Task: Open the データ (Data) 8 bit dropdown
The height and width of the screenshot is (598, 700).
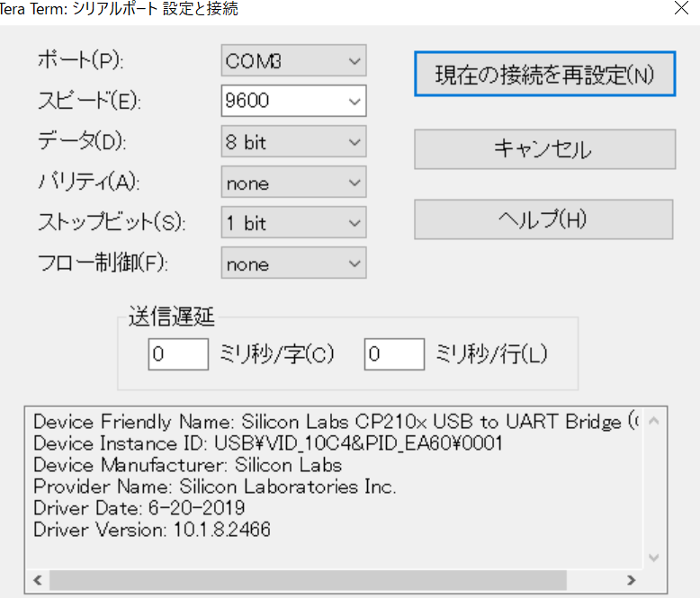Action: (x=293, y=142)
